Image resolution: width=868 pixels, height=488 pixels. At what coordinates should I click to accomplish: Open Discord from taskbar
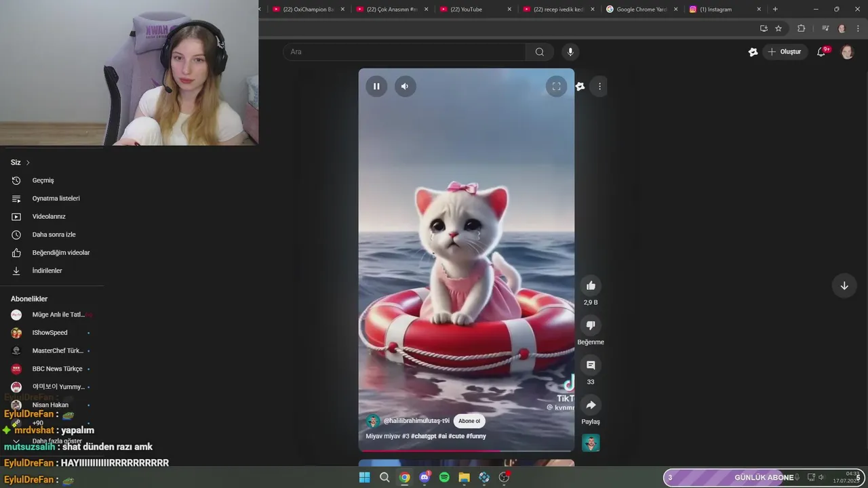click(425, 477)
